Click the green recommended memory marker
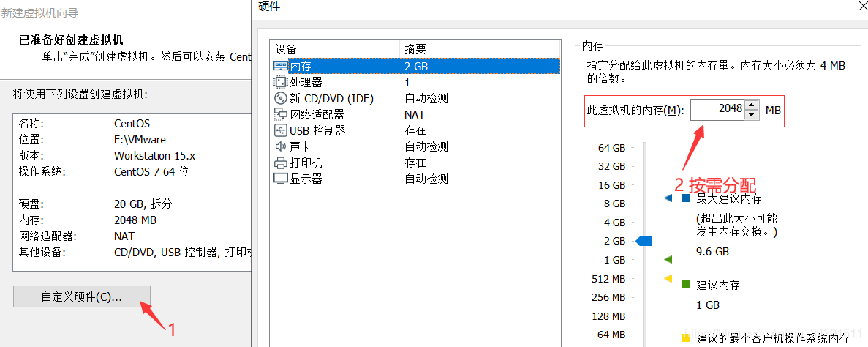Screen dimensions: 868x347 668,259
